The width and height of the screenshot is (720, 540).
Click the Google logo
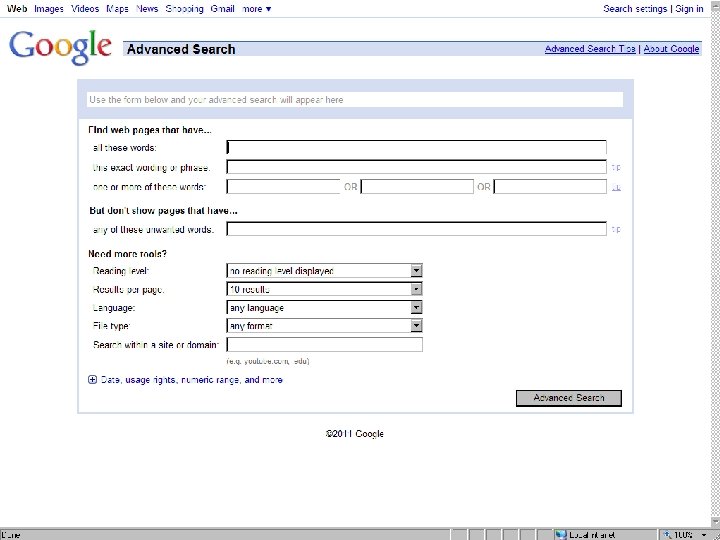tap(60, 47)
